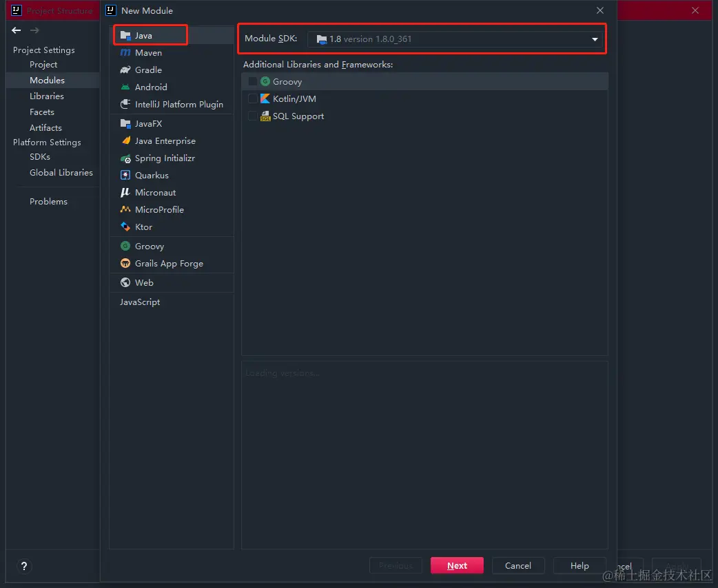
Task: Click the Groovy icon in module type list
Action: (x=125, y=246)
